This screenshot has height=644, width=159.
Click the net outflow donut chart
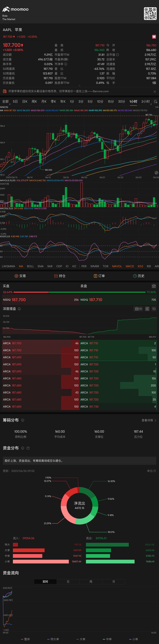(79, 506)
